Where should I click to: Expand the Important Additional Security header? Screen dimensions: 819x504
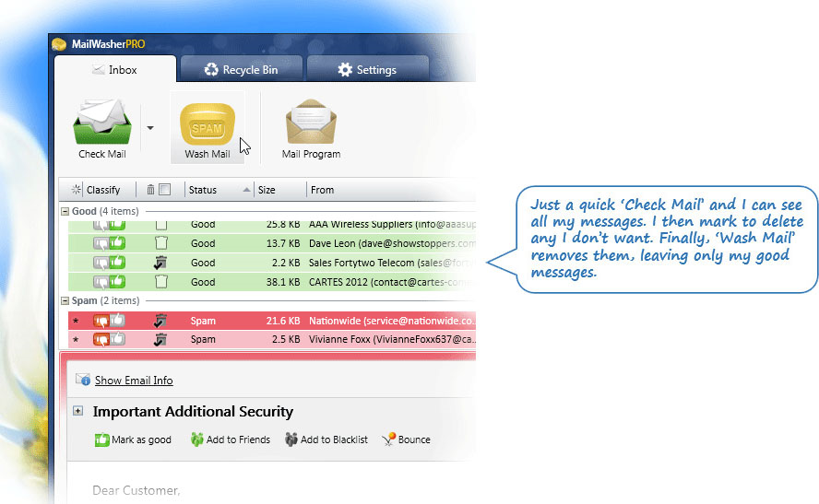click(x=77, y=411)
